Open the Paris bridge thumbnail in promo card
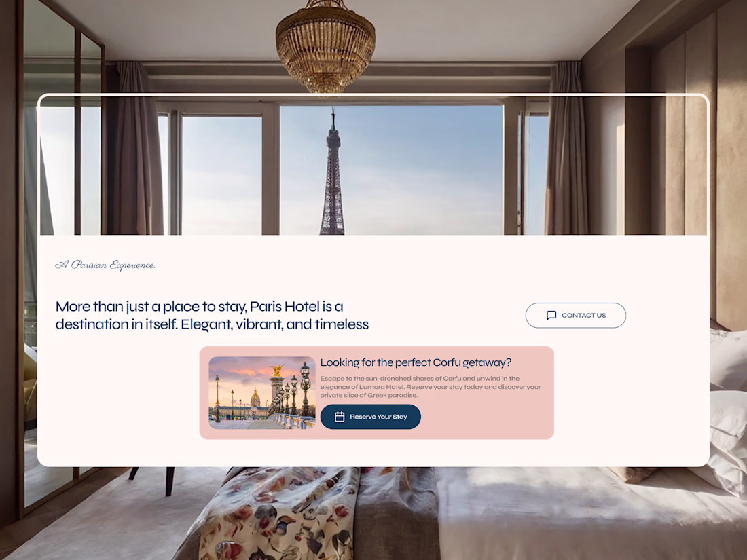This screenshot has height=560, width=747. [x=262, y=393]
